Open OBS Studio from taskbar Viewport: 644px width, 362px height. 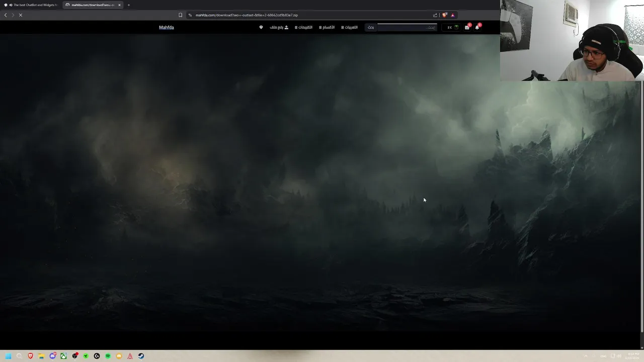click(x=75, y=356)
